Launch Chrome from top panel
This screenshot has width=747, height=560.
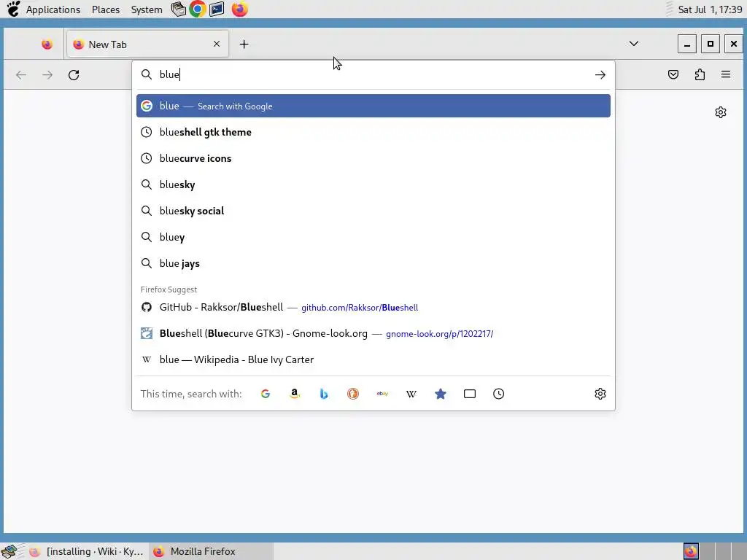coord(197,9)
